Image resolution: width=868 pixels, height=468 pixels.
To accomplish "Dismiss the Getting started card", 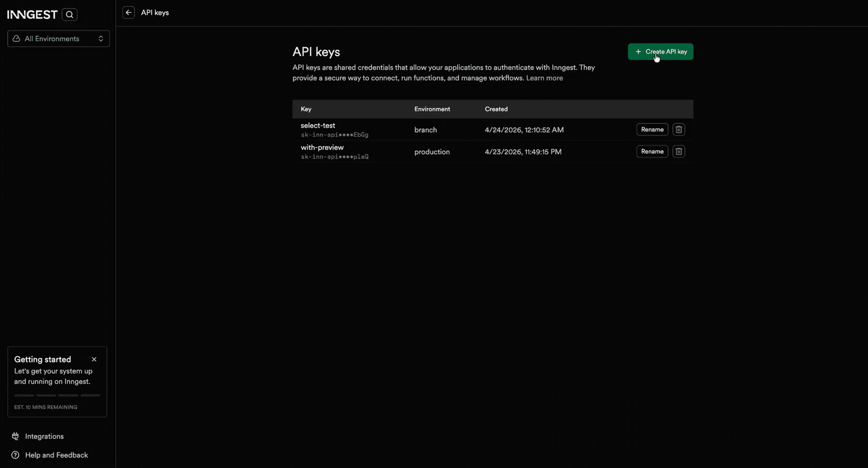I will click(94, 359).
